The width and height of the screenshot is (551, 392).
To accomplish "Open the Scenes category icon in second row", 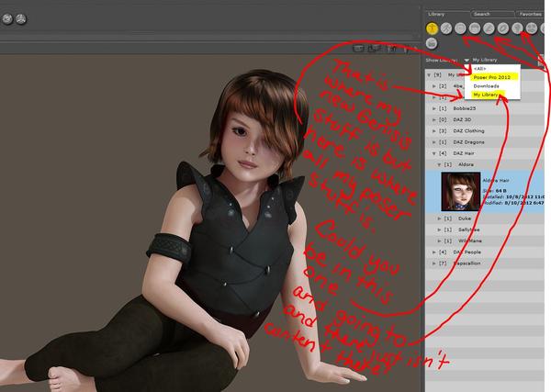I will [x=432, y=43].
